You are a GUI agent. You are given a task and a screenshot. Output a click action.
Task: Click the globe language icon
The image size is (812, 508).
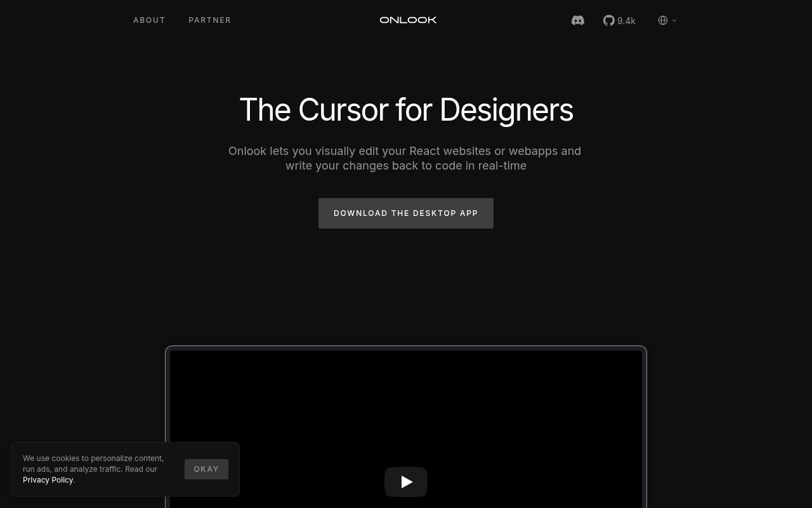click(663, 20)
